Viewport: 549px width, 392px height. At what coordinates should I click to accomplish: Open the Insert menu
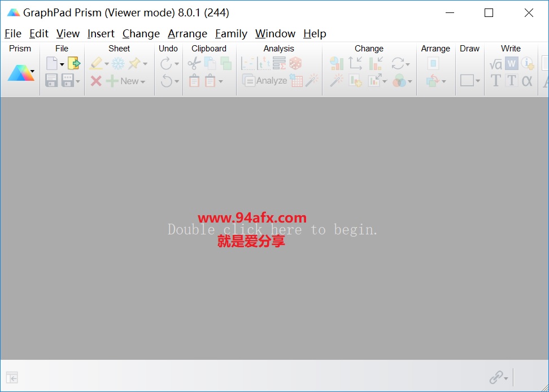101,33
